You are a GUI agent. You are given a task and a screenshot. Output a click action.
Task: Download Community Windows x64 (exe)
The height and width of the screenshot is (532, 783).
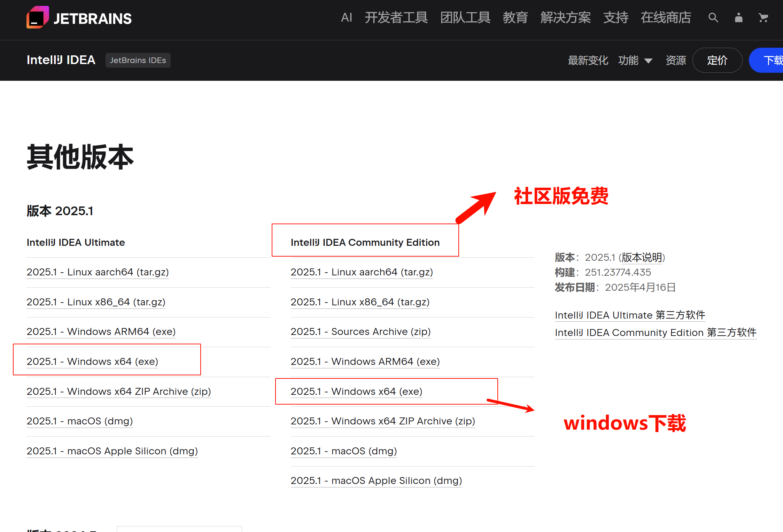[356, 391]
